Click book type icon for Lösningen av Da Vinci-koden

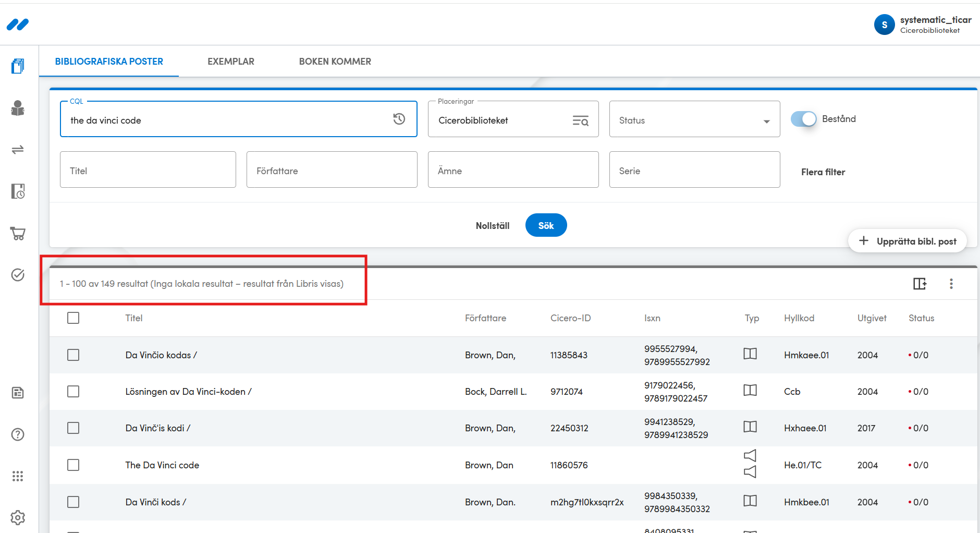coord(750,391)
